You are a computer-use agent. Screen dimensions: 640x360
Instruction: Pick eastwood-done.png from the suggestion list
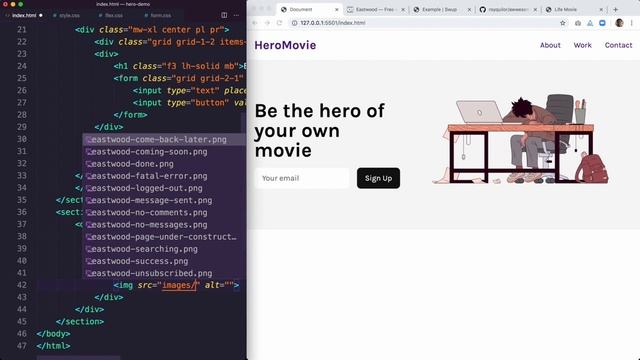click(164, 164)
